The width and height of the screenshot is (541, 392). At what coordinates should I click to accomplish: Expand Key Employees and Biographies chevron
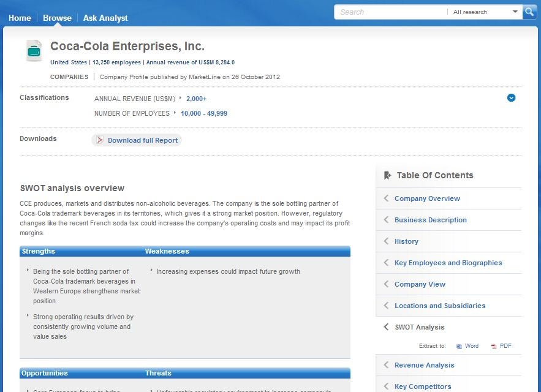(386, 263)
